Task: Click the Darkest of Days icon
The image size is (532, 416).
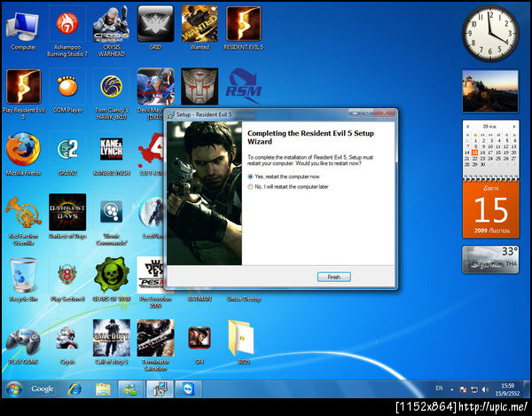Action: [x=67, y=216]
